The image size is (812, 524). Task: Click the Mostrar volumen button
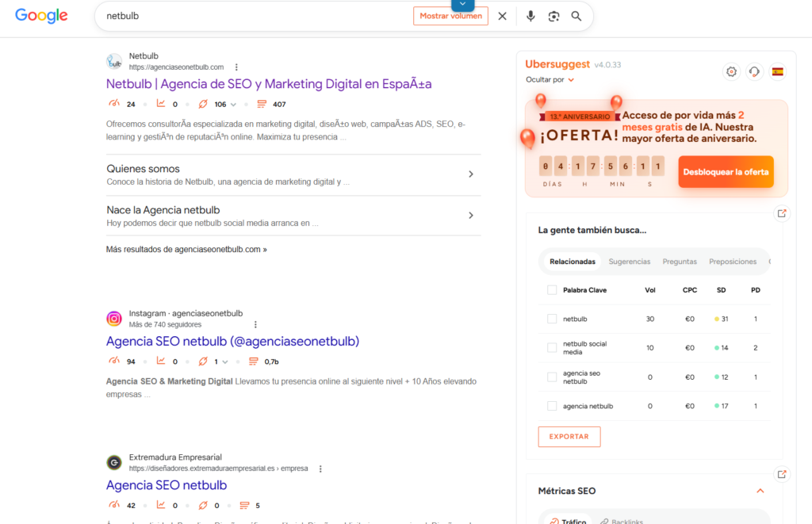[450, 16]
